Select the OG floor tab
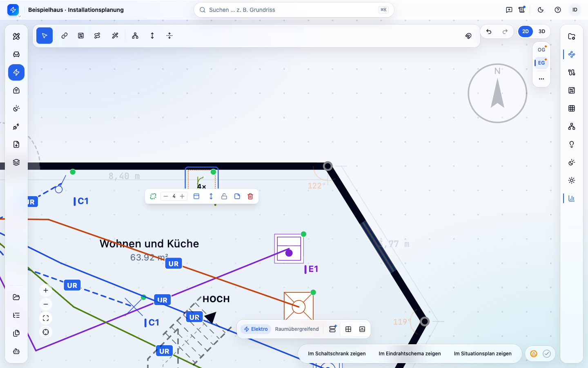Viewport: 588px width, 368px height. click(x=541, y=49)
